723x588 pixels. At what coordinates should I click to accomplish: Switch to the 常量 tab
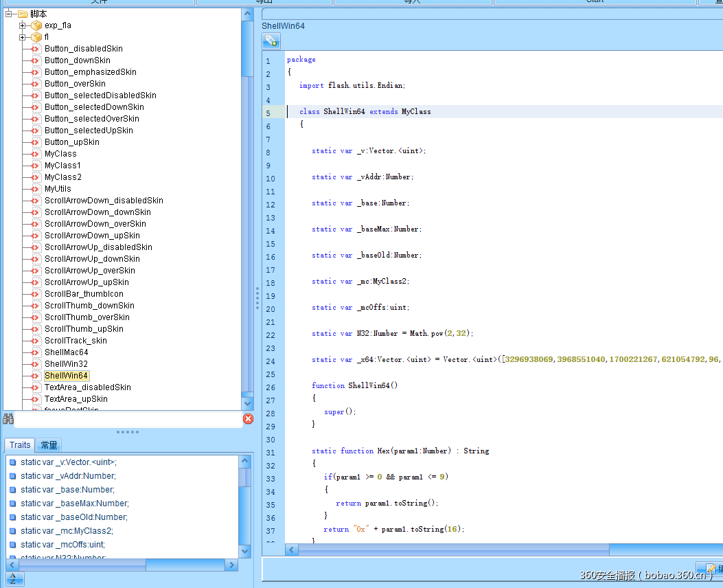tap(49, 445)
